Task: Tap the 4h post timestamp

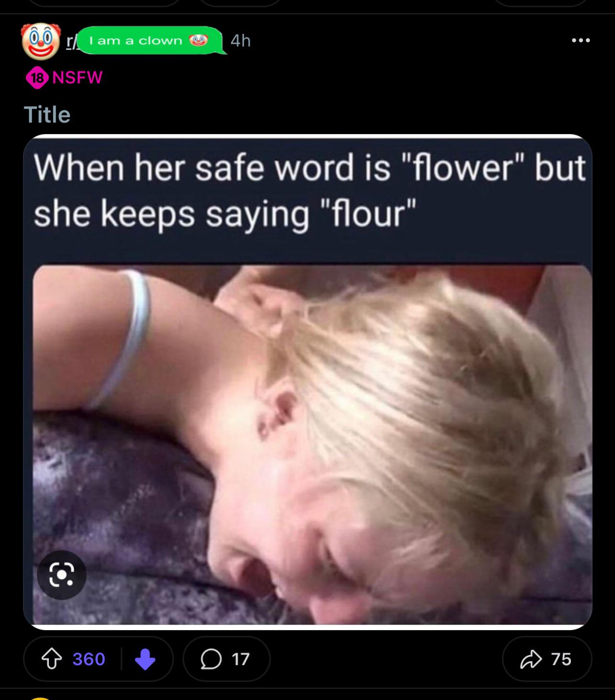Action: [x=240, y=41]
